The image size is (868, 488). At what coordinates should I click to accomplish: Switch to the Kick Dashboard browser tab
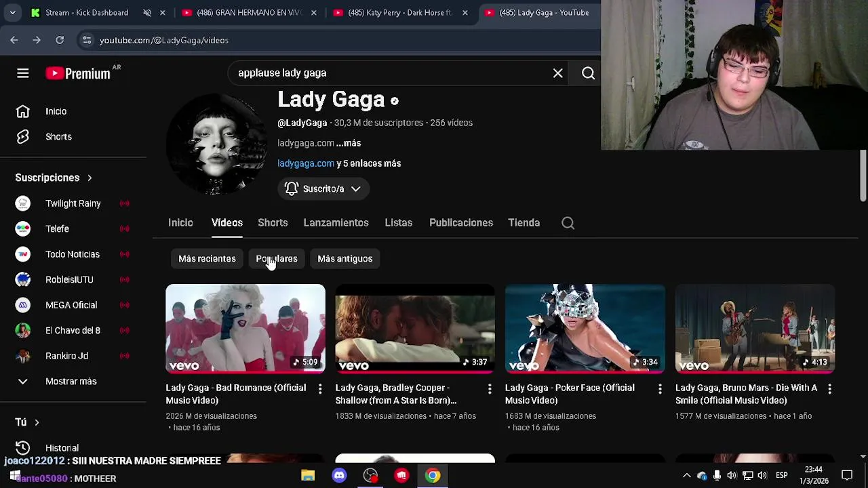coord(87,13)
